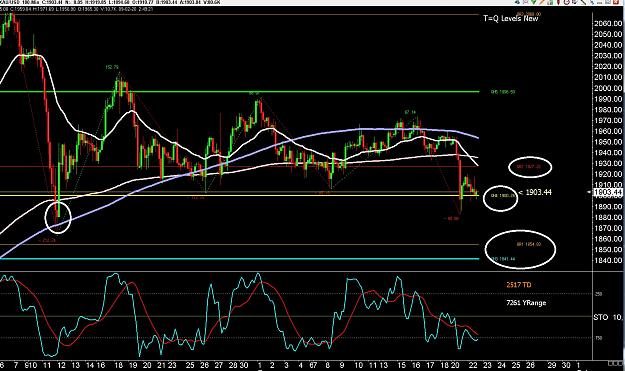Viewport: 625px width, 371px height.
Task: Click the 2060.00 price axis label
Action: (x=608, y=24)
